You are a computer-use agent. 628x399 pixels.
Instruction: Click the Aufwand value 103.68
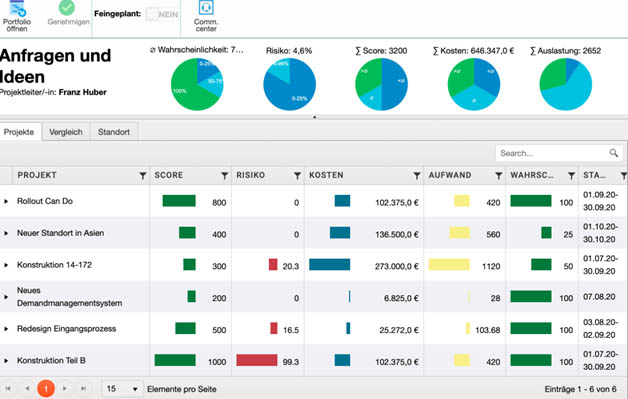(x=487, y=330)
